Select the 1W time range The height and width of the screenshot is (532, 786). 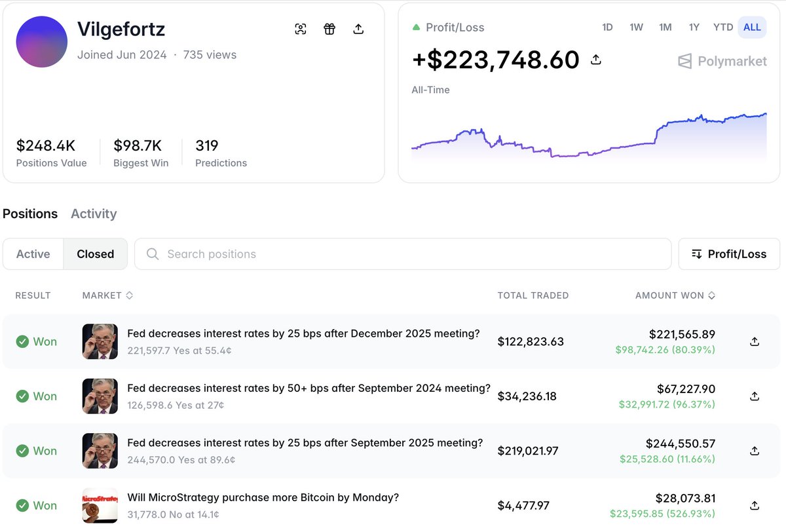pyautogui.click(x=636, y=28)
